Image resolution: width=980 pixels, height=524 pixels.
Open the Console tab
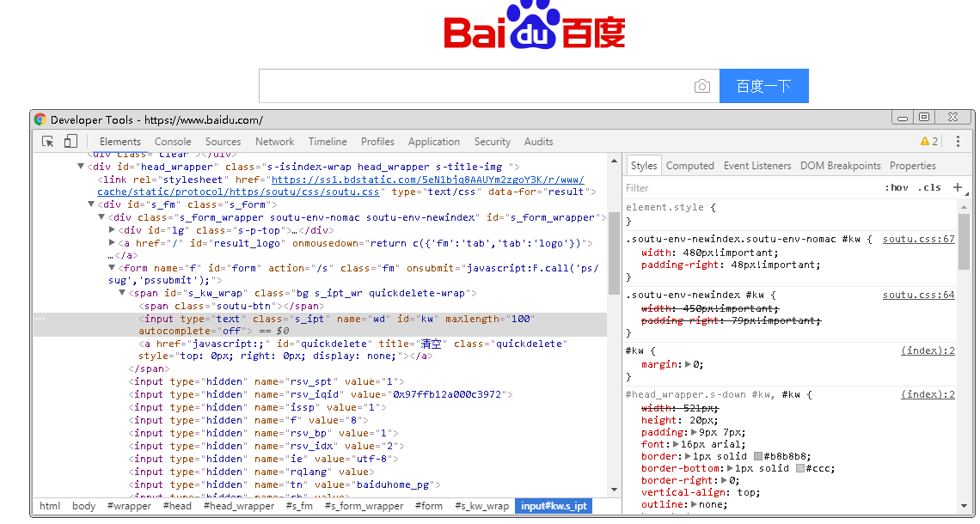(173, 142)
